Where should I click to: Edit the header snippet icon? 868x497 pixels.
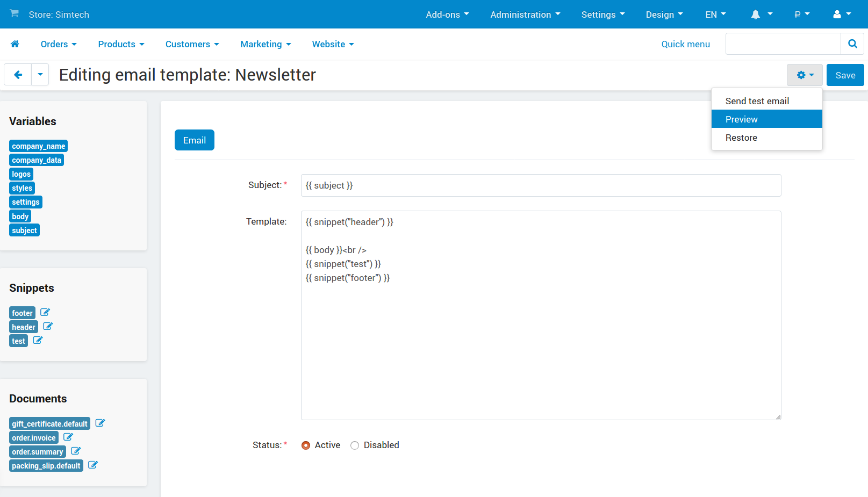[48, 326]
